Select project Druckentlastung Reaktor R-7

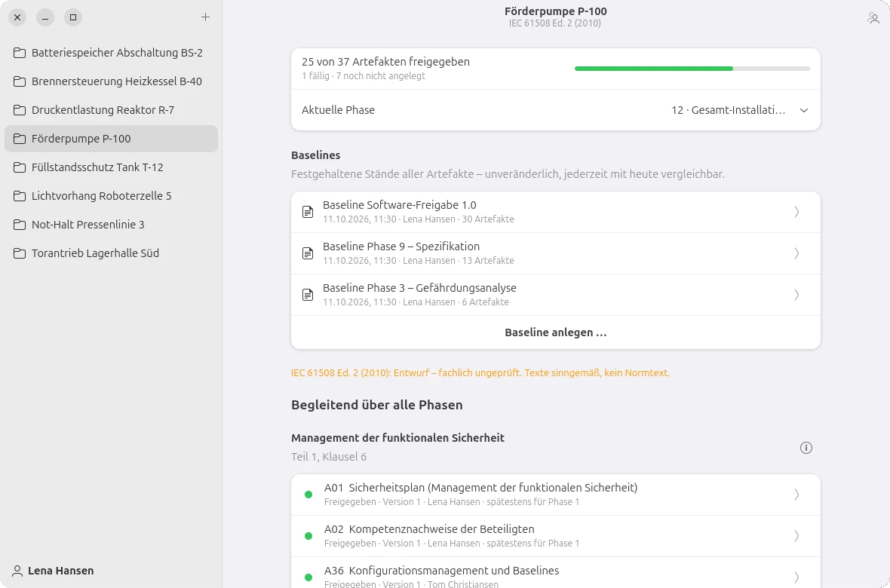[112, 110]
